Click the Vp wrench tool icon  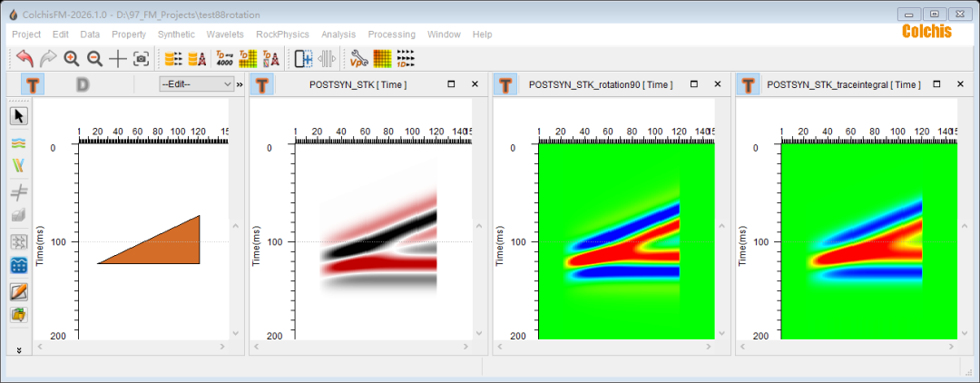359,59
